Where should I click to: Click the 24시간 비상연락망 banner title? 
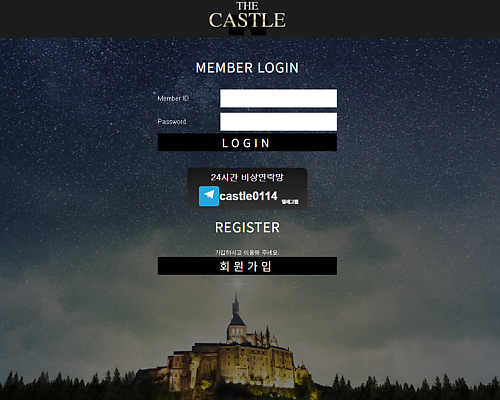pyautogui.click(x=247, y=177)
